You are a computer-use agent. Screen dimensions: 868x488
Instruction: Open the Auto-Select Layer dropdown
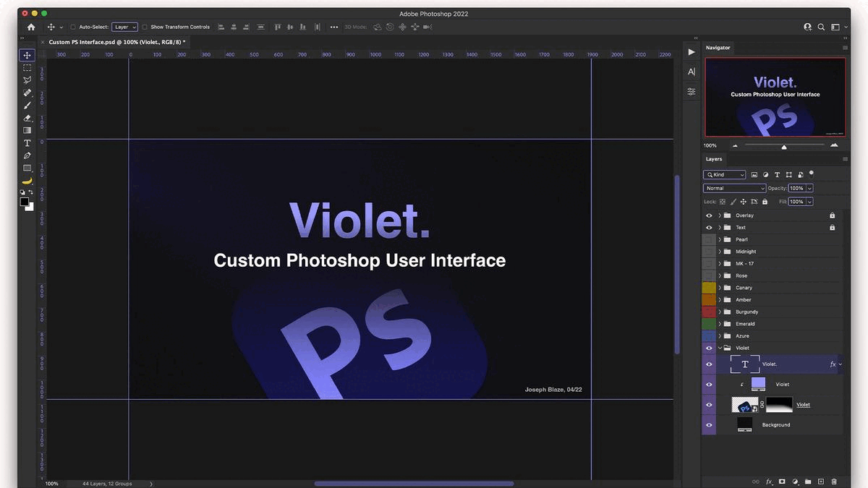click(x=124, y=27)
